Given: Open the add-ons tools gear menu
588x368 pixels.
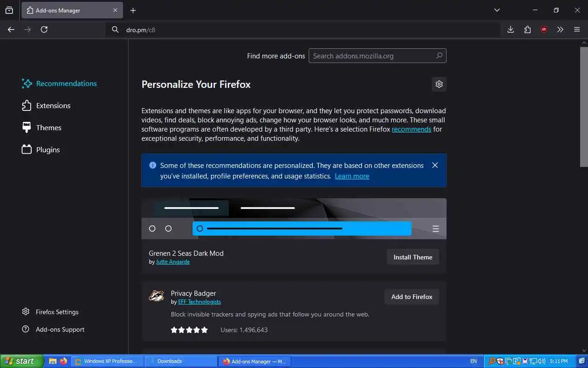Looking at the screenshot, I should [439, 84].
